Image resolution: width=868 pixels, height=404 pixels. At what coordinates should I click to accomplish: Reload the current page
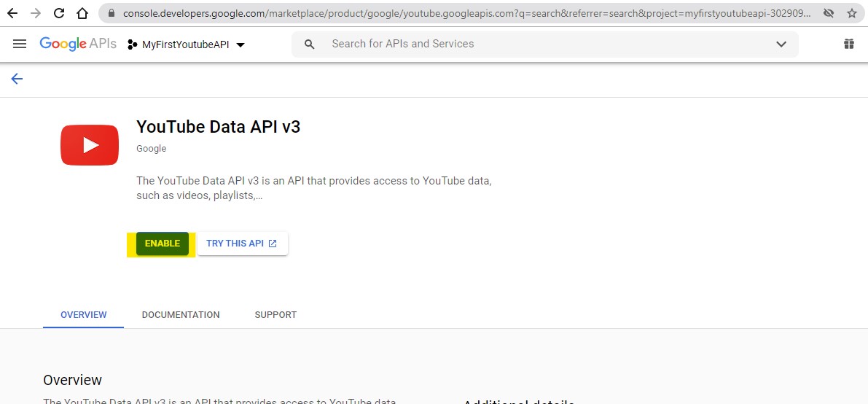coord(59,13)
